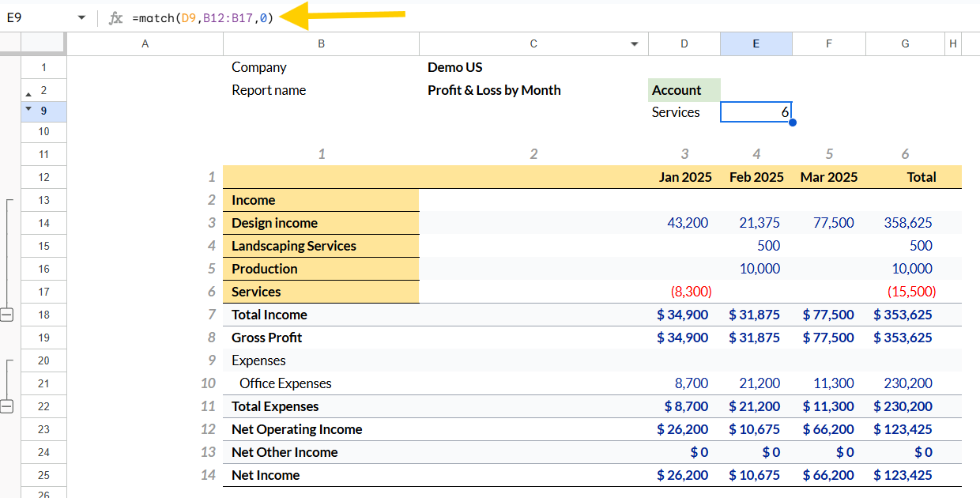
Task: Select the column B header
Action: [x=321, y=44]
